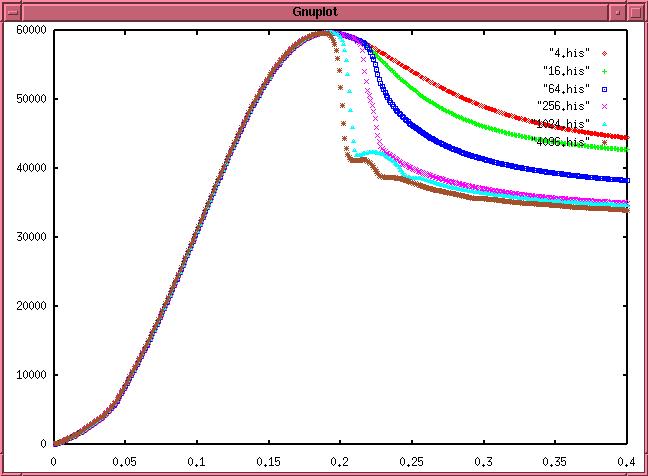
Task: Click the brown asterisk marker for "4096.his"
Action: click(x=605, y=142)
